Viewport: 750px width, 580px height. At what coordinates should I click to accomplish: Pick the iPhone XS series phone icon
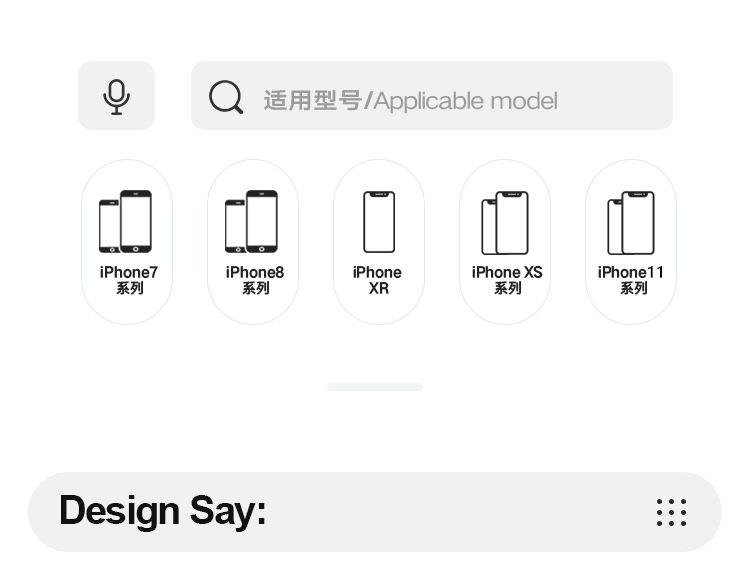point(505,222)
